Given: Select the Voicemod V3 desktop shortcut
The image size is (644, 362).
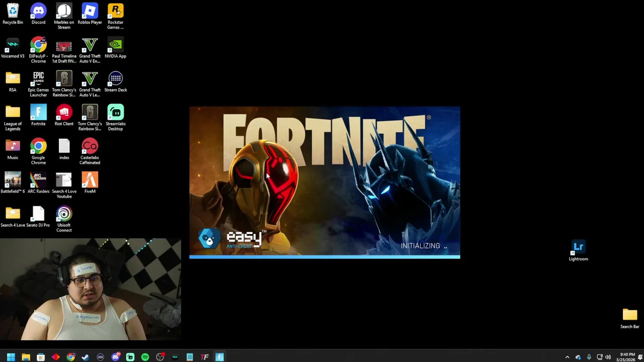Looking at the screenshot, I should coord(13,48).
